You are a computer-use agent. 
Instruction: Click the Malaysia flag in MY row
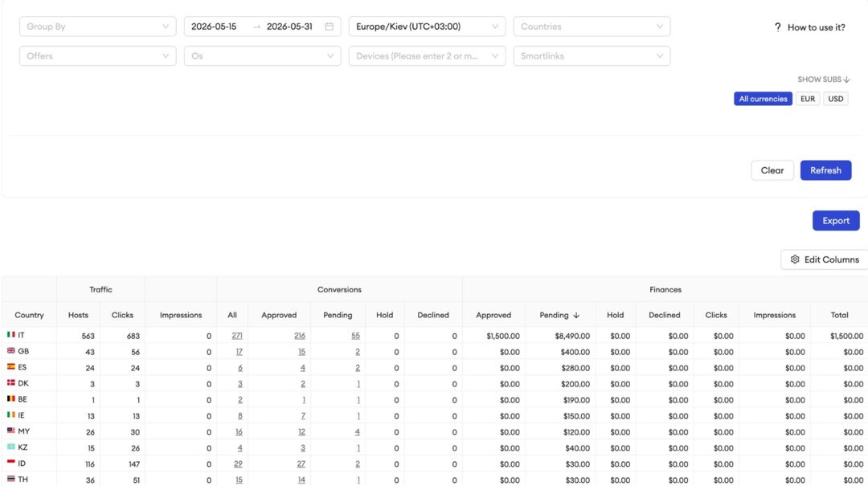click(11, 431)
